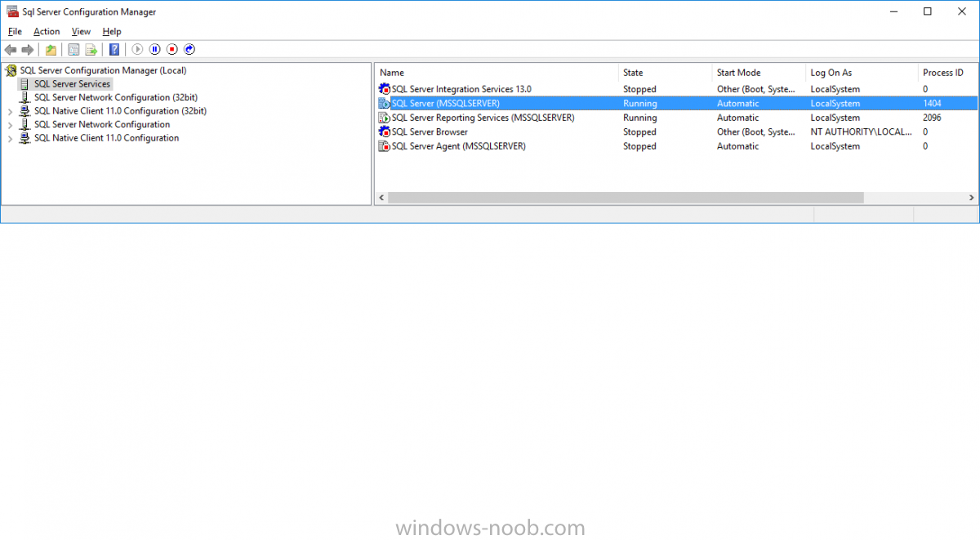The image size is (980, 540).
Task: Click the Start Service play icon
Action: [x=137, y=50]
